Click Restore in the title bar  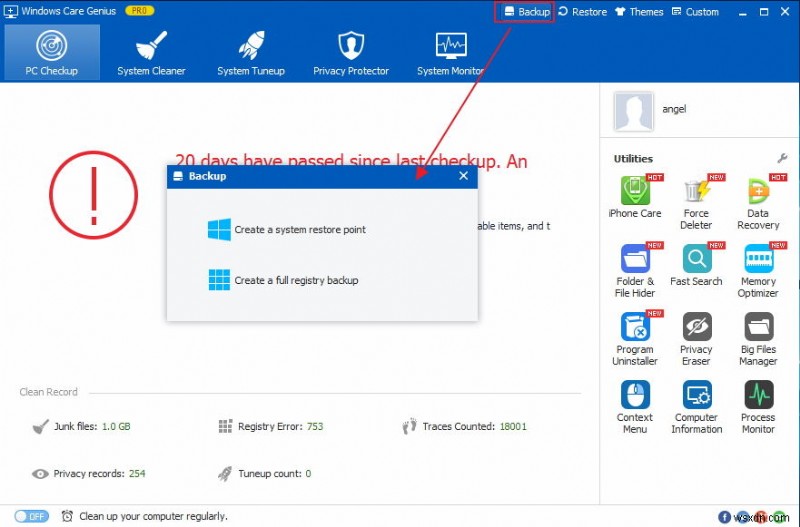(x=583, y=12)
